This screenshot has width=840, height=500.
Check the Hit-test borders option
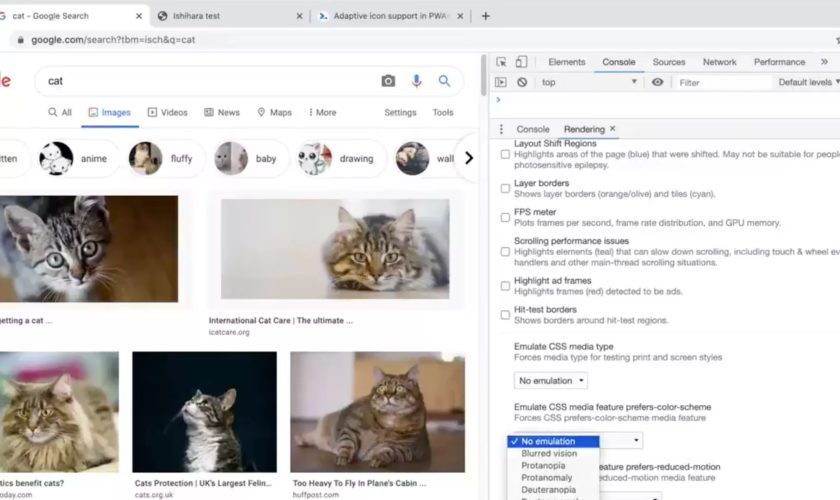505,314
